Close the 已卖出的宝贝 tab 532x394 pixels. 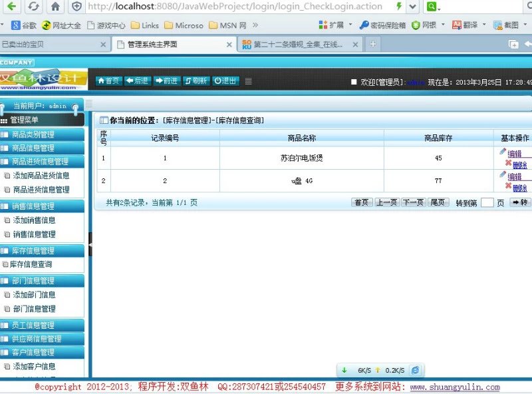103,45
